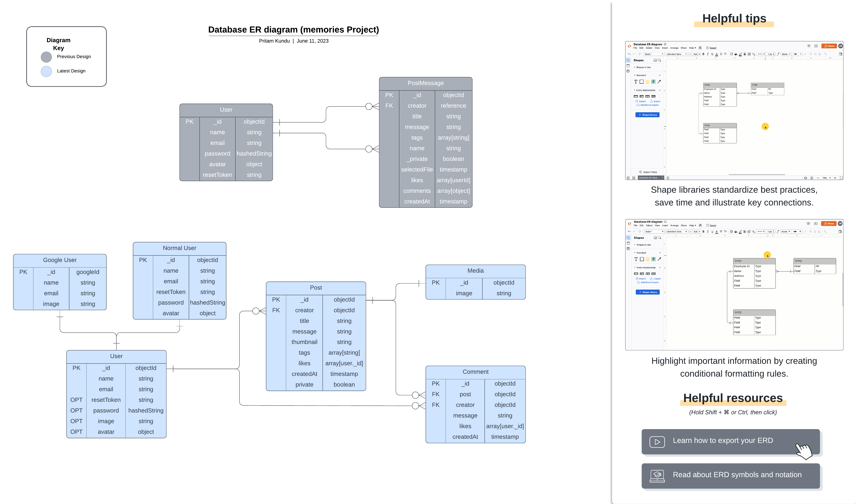Viewport: 856px width, 504px height.
Task: Select the sticky note shape in Standard section
Action: pos(647,81)
